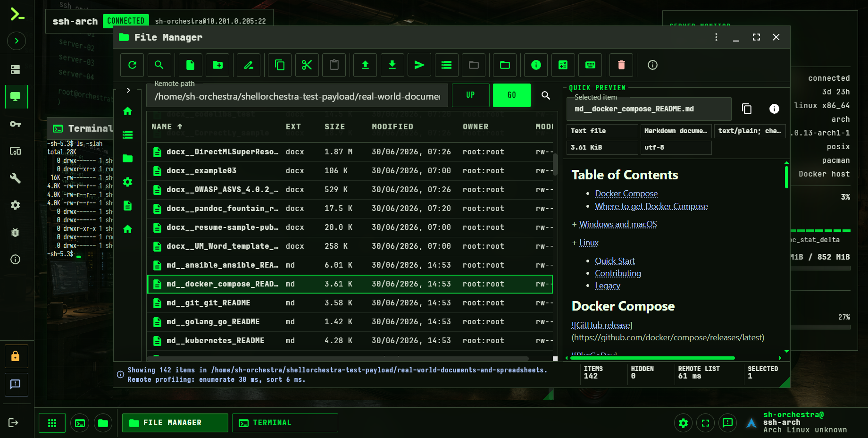This screenshot has width=868, height=438.
Task: Create a new file from toolbar
Action: pos(191,65)
